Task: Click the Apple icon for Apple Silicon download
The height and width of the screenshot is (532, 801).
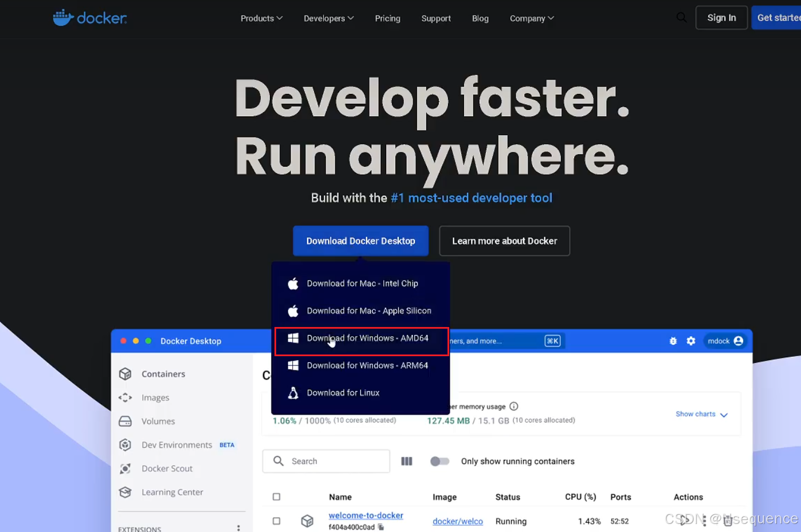Action: (x=293, y=311)
